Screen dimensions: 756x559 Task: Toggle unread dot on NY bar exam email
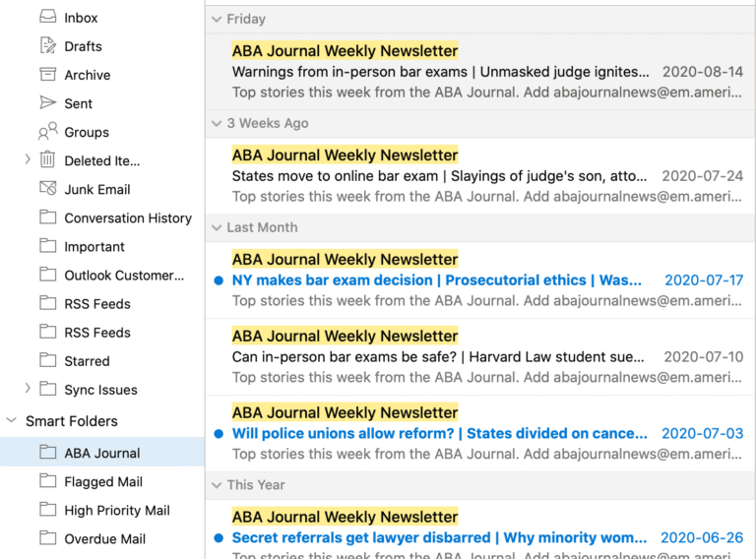click(219, 280)
